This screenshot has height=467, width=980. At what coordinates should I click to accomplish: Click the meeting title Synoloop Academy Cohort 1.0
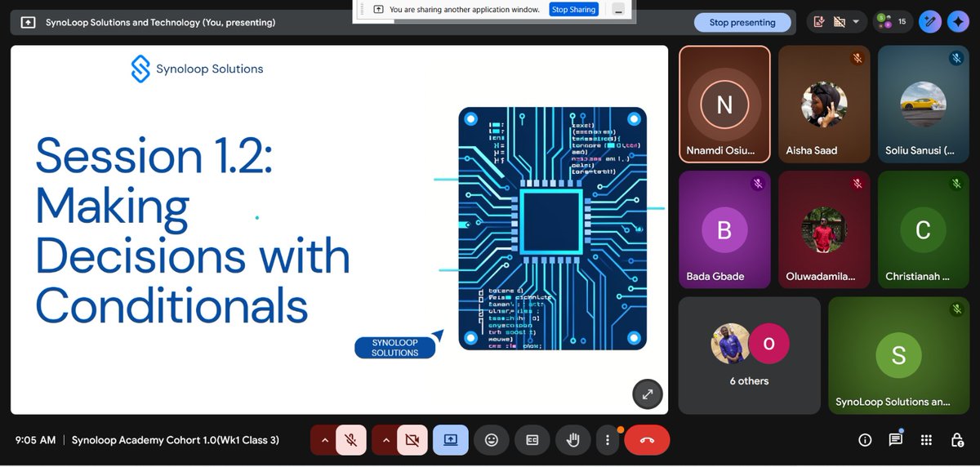coord(176,440)
